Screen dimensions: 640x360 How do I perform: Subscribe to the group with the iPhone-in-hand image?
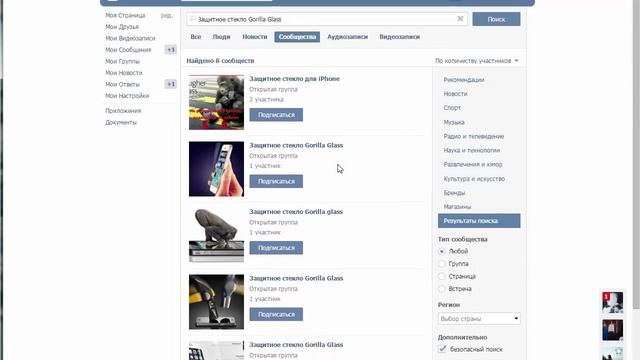click(x=276, y=181)
